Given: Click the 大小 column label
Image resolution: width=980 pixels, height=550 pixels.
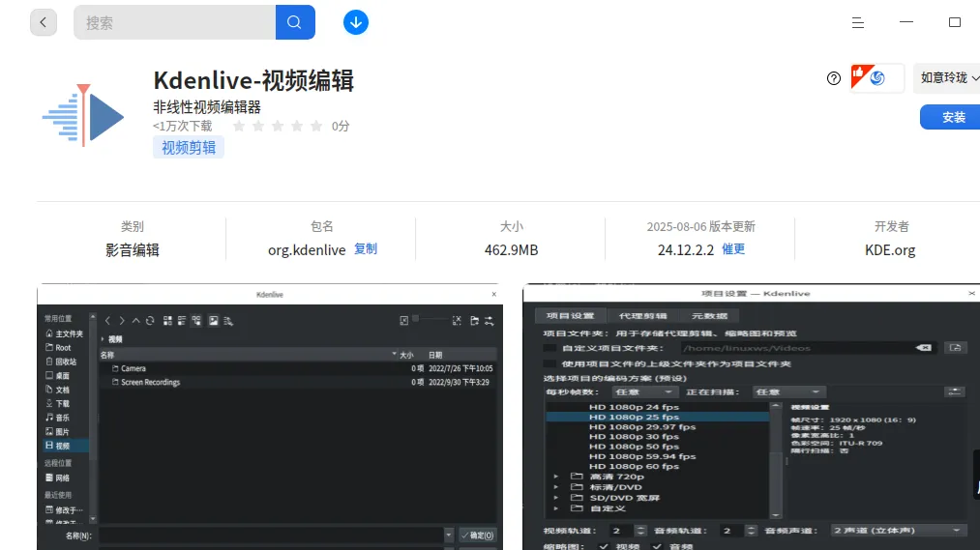Looking at the screenshot, I should coord(511,226).
